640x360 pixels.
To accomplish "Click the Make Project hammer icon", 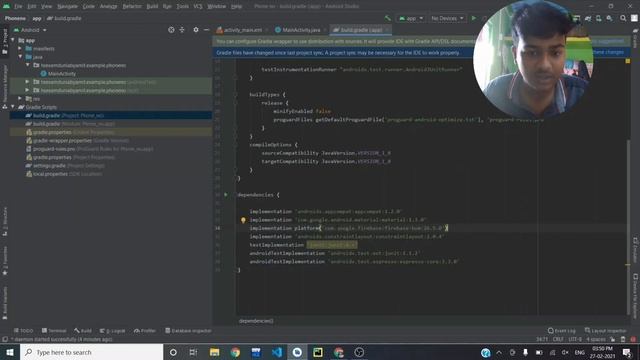I will click(x=387, y=18).
